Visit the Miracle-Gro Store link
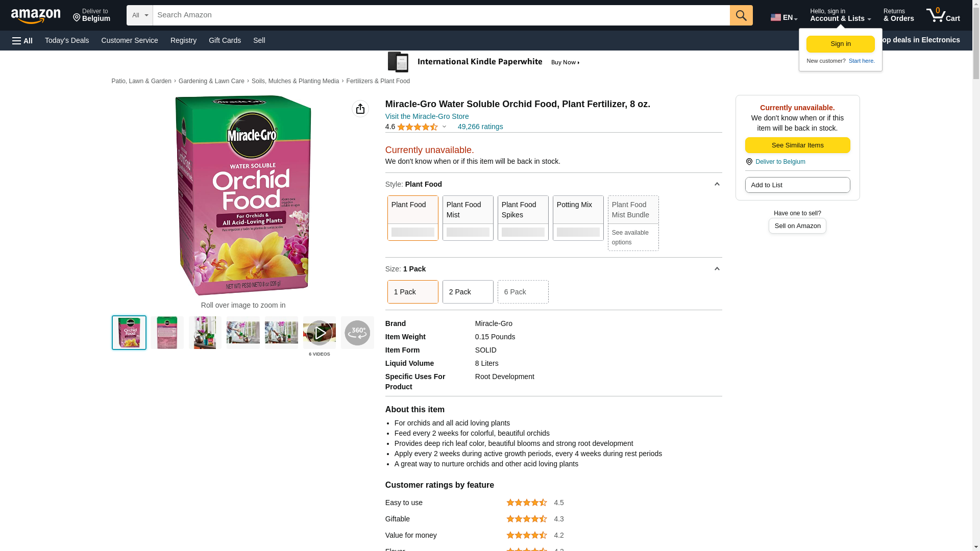The width and height of the screenshot is (980, 551). (427, 116)
